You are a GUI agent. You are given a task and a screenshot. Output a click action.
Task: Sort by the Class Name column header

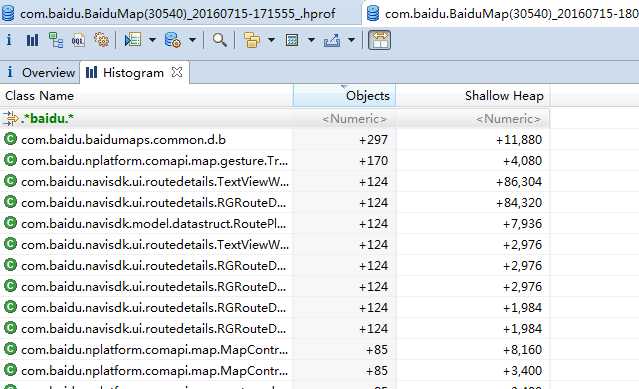click(146, 96)
